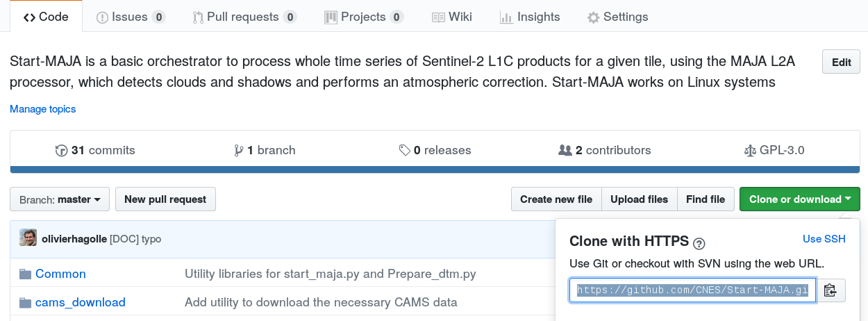This screenshot has height=321, width=868.
Task: Switch to the Issues tab
Action: point(131,17)
